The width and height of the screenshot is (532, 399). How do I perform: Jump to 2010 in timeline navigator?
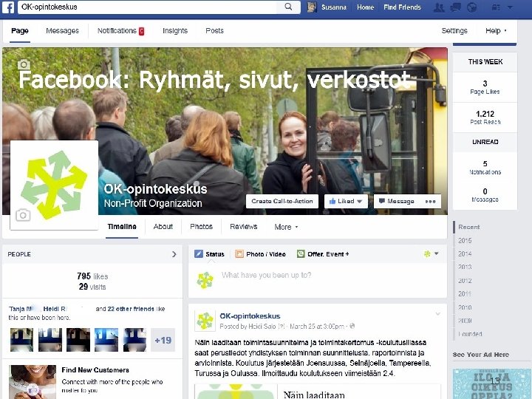(465, 307)
